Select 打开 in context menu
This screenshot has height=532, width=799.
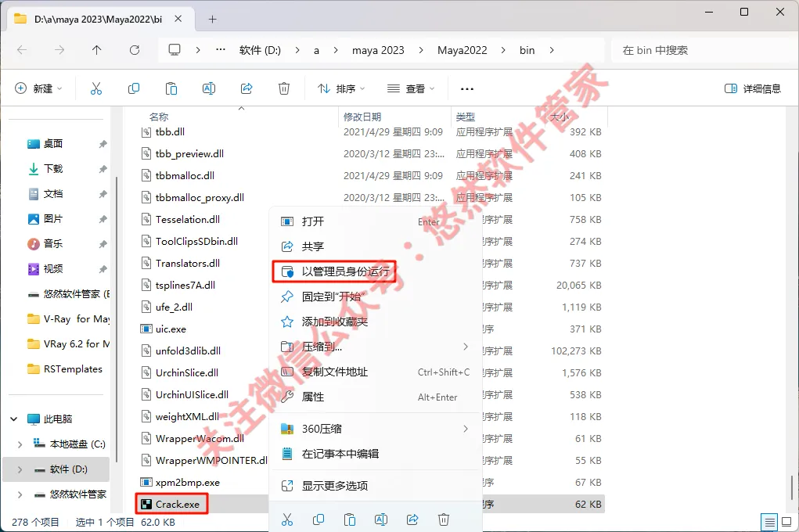click(x=376, y=221)
